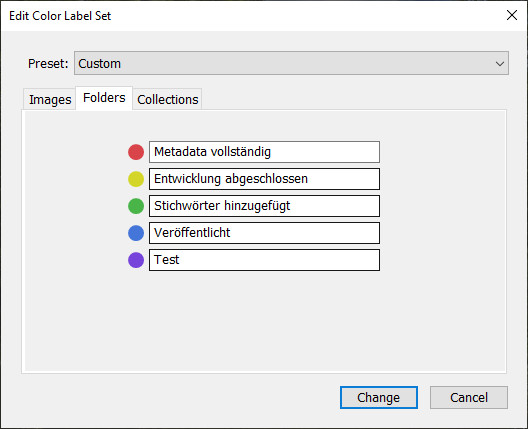Click the Cancel button
The width and height of the screenshot is (528, 429).
[469, 398]
